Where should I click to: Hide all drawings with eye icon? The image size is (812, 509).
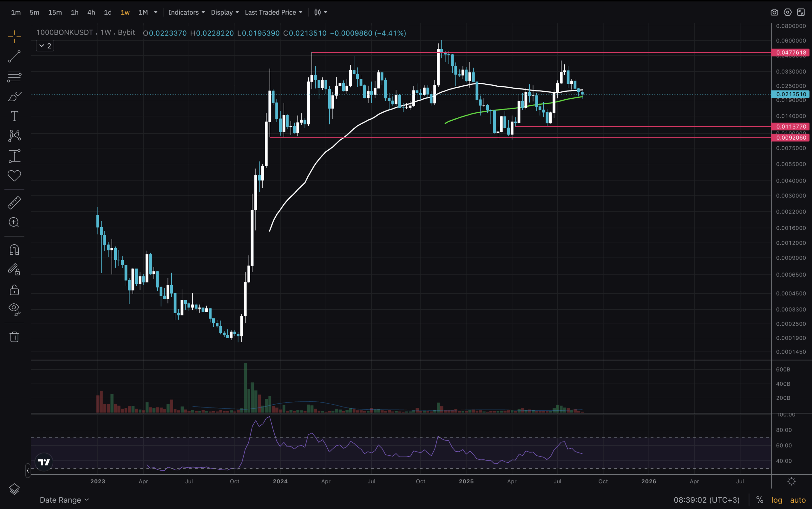pos(14,308)
